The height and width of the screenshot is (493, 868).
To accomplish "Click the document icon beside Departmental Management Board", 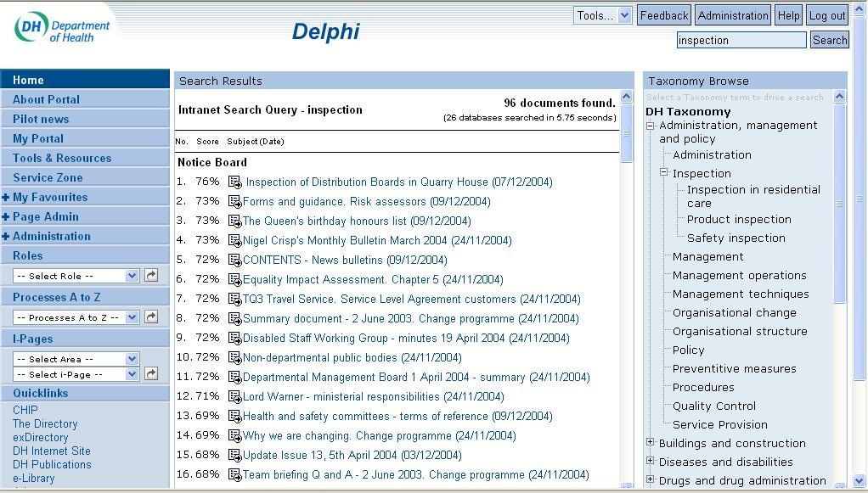I will pos(235,378).
